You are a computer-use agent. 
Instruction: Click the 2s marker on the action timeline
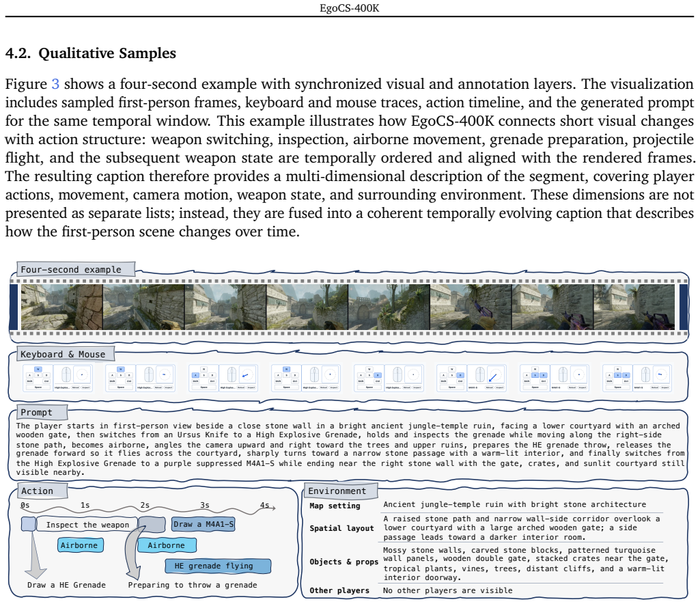[145, 505]
